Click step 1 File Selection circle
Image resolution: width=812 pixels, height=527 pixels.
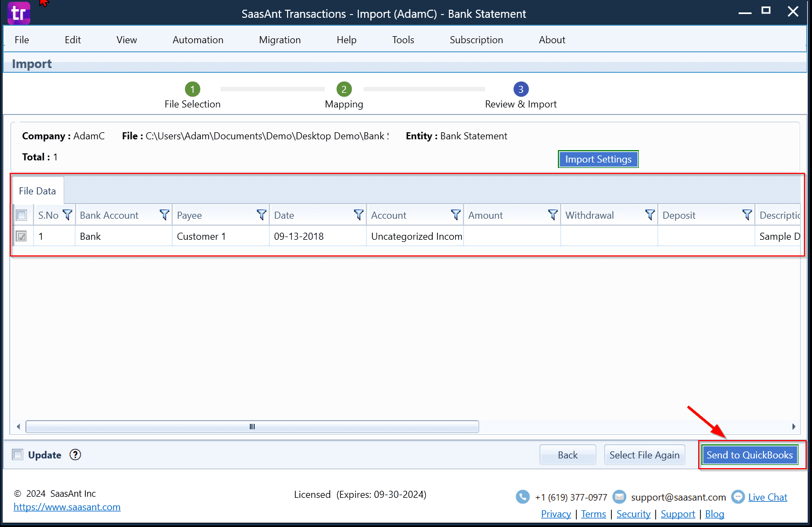click(x=193, y=89)
